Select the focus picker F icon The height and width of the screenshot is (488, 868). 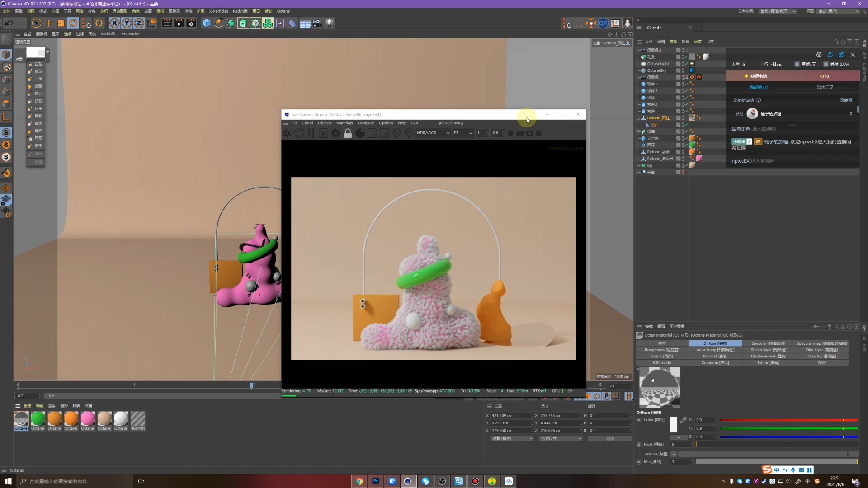396,133
